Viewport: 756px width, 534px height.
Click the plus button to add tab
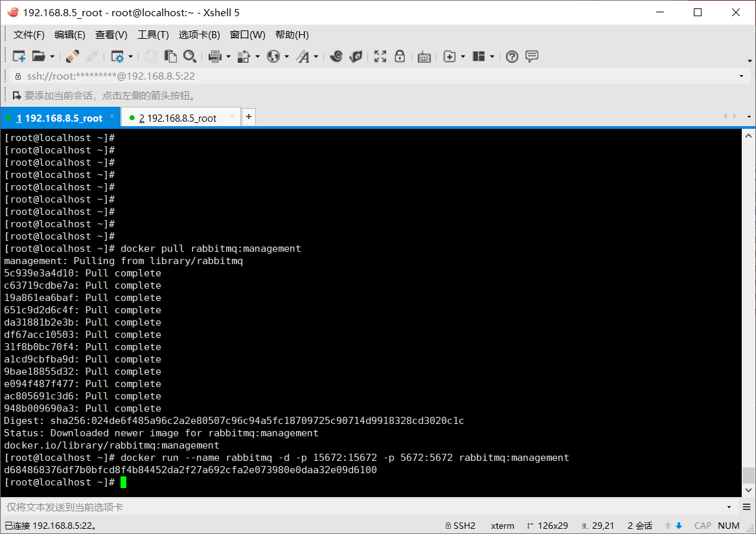pos(249,117)
